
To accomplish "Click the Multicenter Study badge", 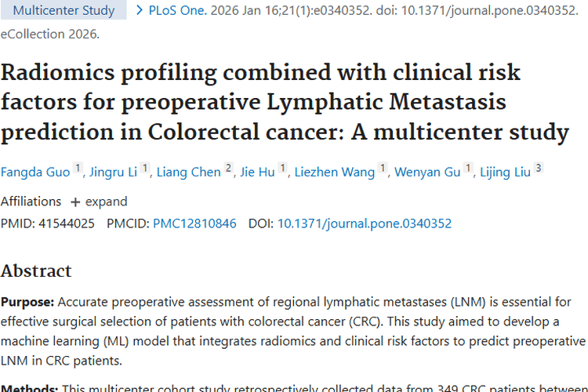I will [x=64, y=11].
